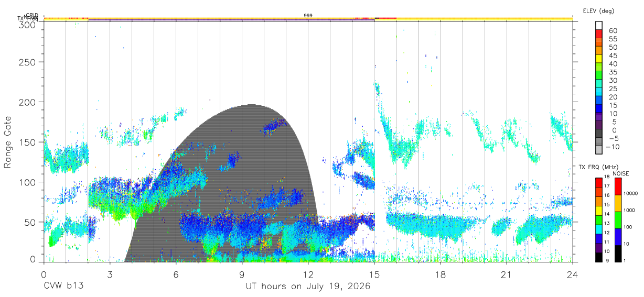Viewport: 644px width, 297px height.
Task: Click the 55 label on ELEV colorbar
Action: pyautogui.click(x=613, y=39)
